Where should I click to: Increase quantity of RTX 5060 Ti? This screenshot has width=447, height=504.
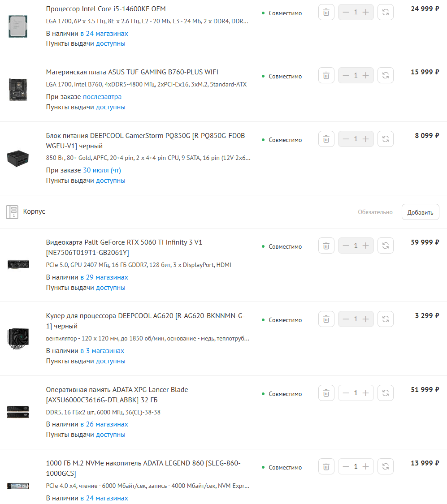click(366, 246)
